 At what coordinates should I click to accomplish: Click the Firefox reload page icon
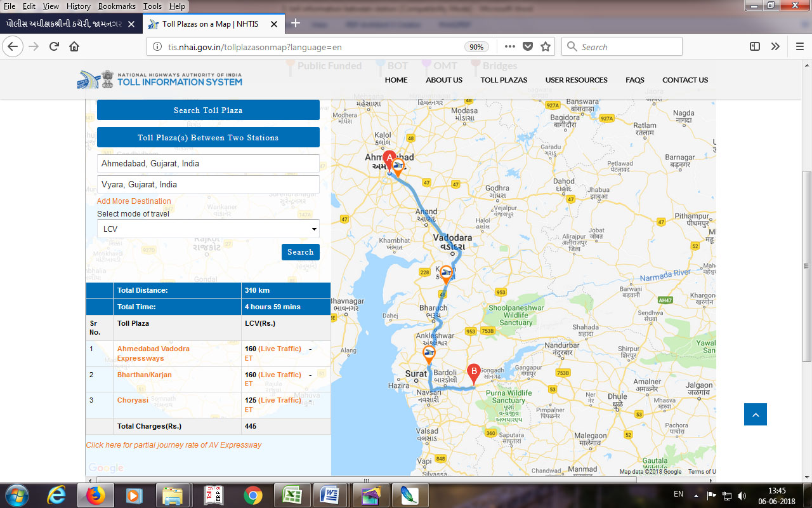tap(54, 46)
